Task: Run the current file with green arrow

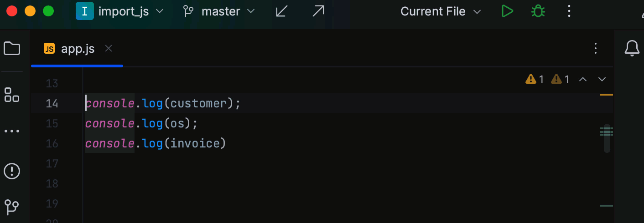Action: click(507, 11)
